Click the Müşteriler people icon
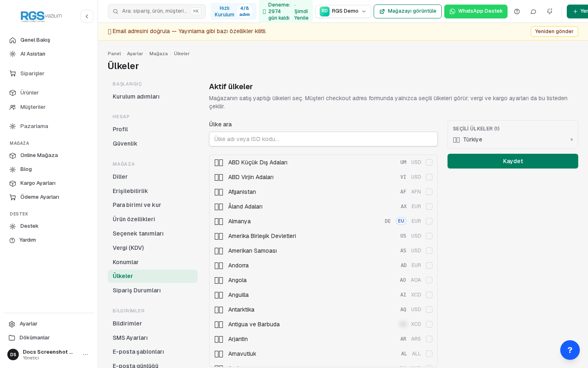This screenshot has height=368, width=588. coord(13,107)
